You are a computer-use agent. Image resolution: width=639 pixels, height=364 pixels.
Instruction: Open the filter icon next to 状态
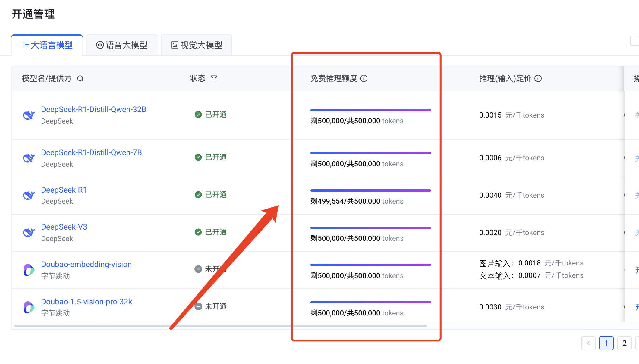tap(214, 78)
